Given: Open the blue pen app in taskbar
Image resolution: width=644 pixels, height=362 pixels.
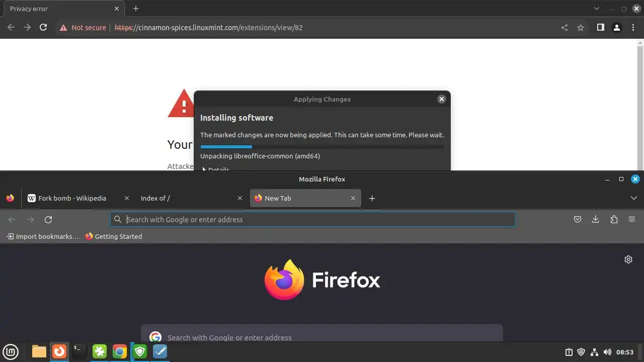Looking at the screenshot, I should pyautogui.click(x=160, y=351).
